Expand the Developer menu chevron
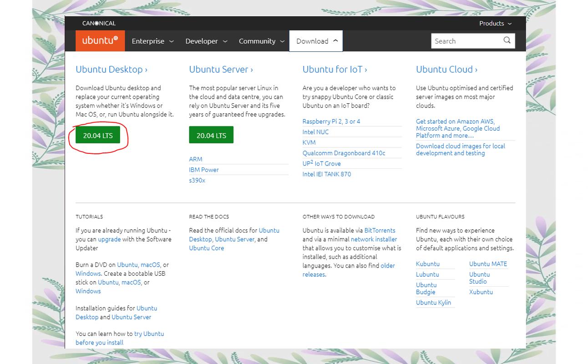The width and height of the screenshot is (588, 364). click(225, 41)
